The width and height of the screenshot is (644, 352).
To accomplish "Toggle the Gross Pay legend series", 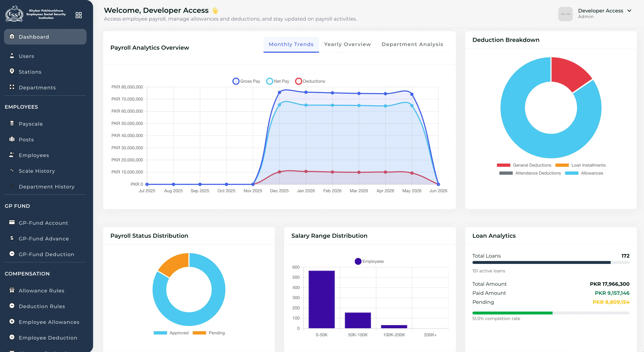I will (x=246, y=81).
